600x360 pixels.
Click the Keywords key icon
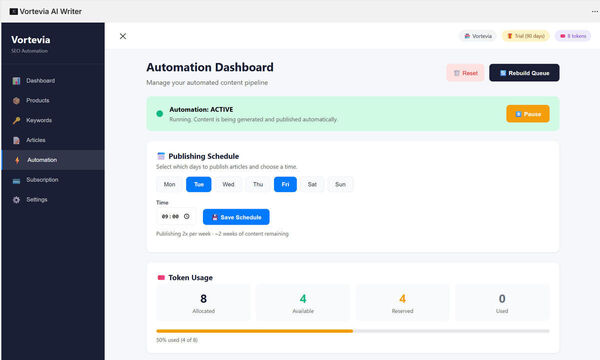click(x=16, y=121)
